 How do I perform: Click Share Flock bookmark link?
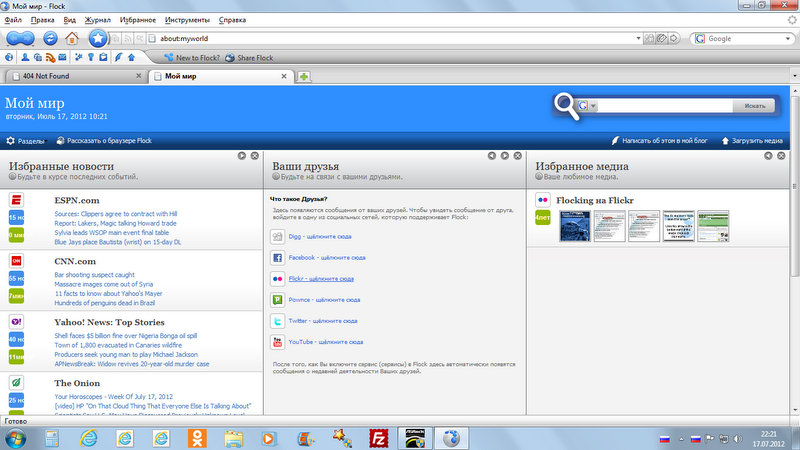pos(249,58)
